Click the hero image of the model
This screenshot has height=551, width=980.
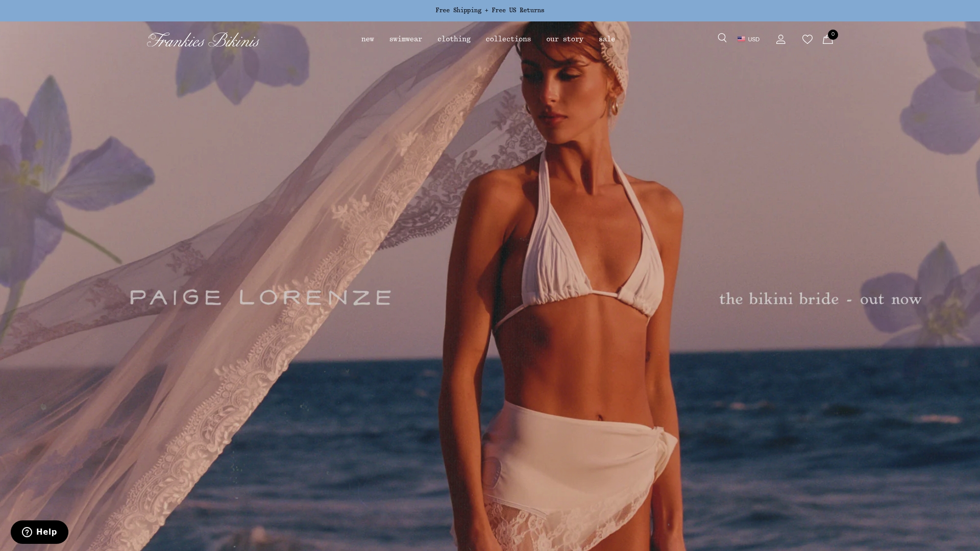[490, 286]
